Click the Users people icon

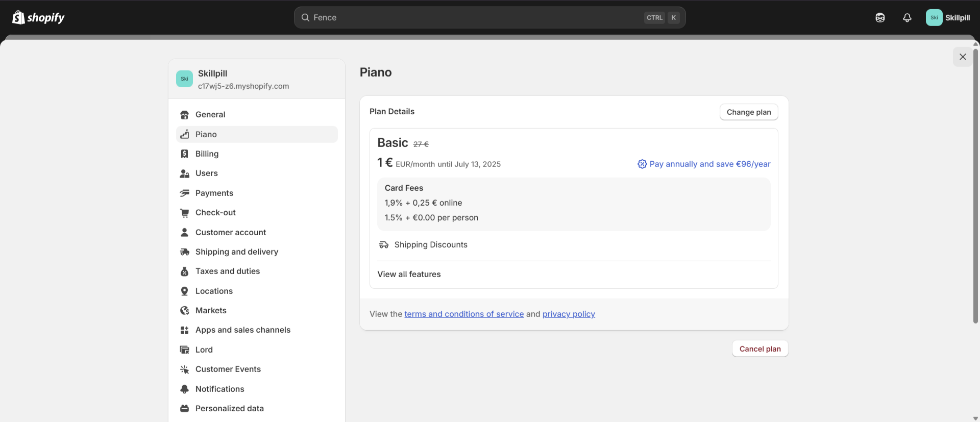(185, 173)
